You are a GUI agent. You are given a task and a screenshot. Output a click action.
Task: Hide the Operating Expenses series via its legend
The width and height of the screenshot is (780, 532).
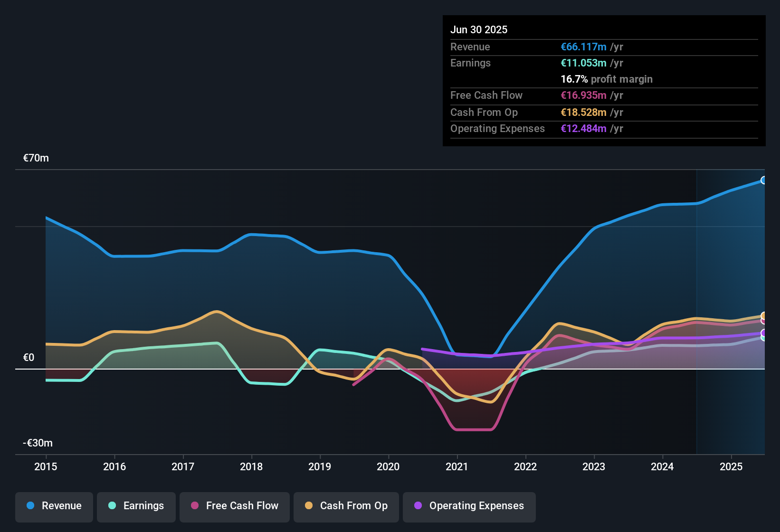click(469, 506)
